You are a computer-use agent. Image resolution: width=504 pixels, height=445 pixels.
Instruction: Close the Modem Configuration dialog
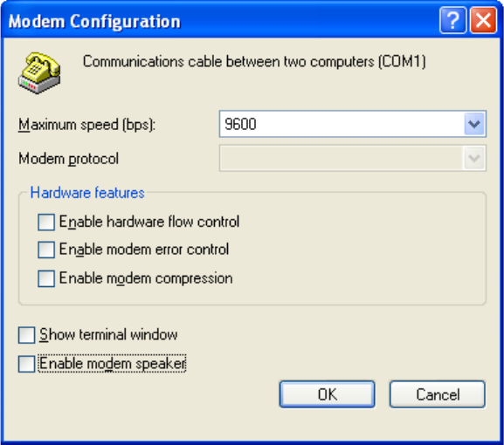click(483, 21)
